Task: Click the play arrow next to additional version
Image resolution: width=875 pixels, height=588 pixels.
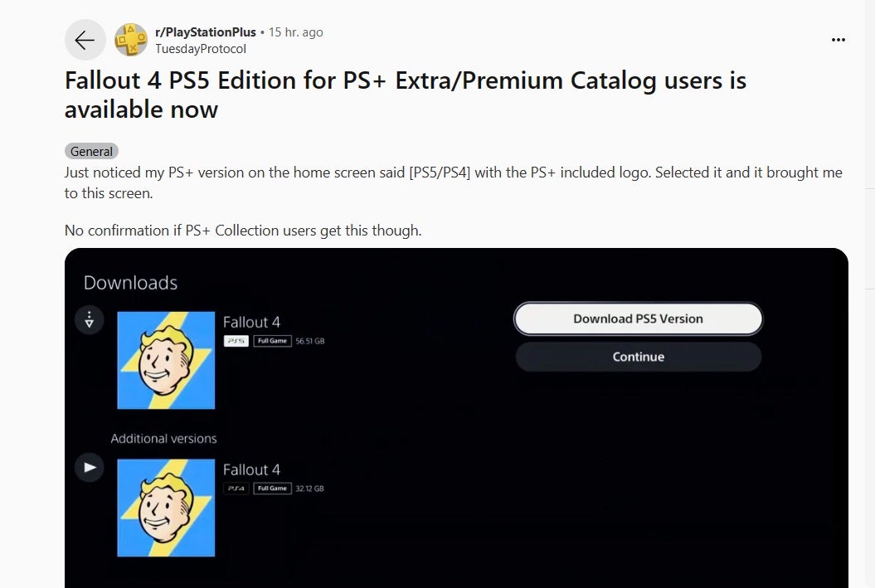Action: pos(89,467)
